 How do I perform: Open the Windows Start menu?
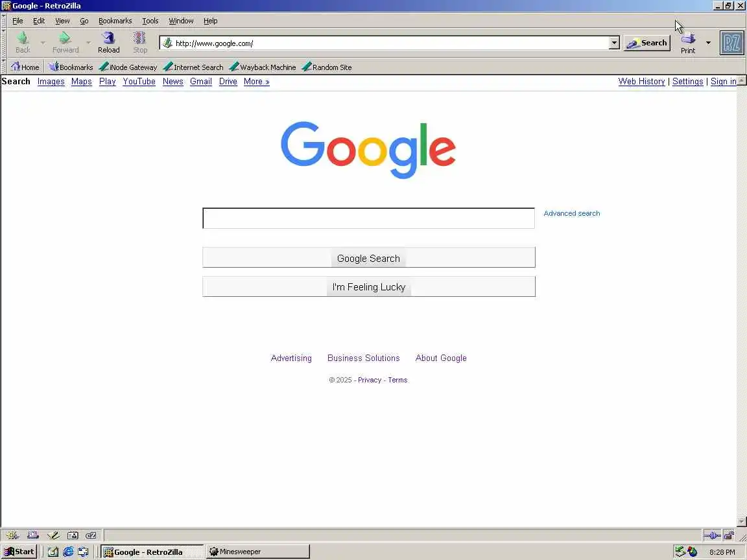click(19, 552)
